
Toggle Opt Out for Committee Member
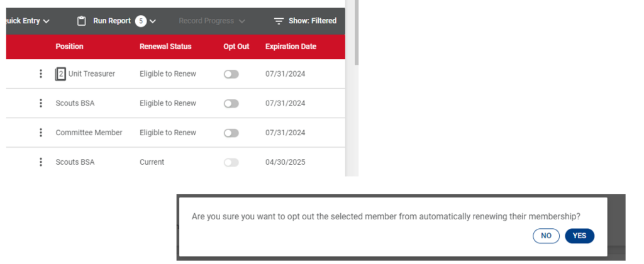pos(231,133)
